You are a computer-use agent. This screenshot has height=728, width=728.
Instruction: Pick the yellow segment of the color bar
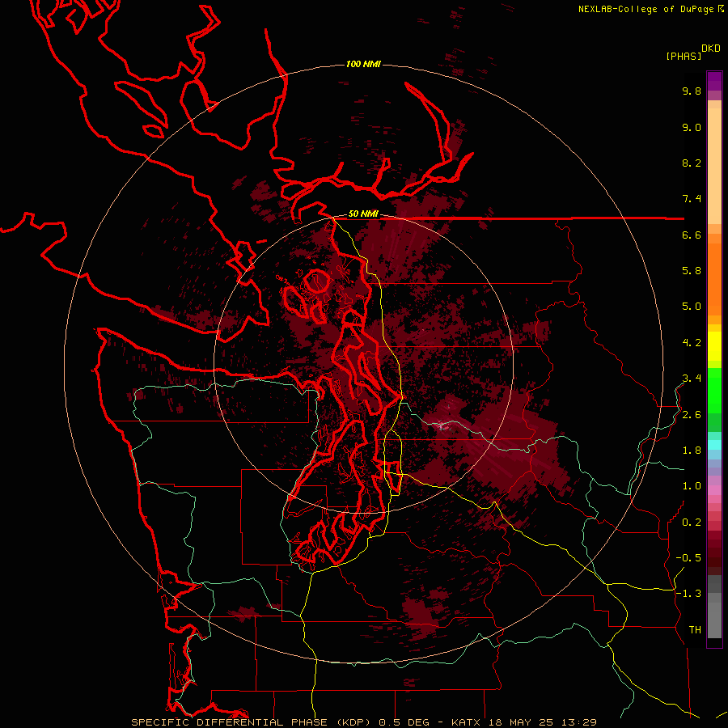point(714,346)
